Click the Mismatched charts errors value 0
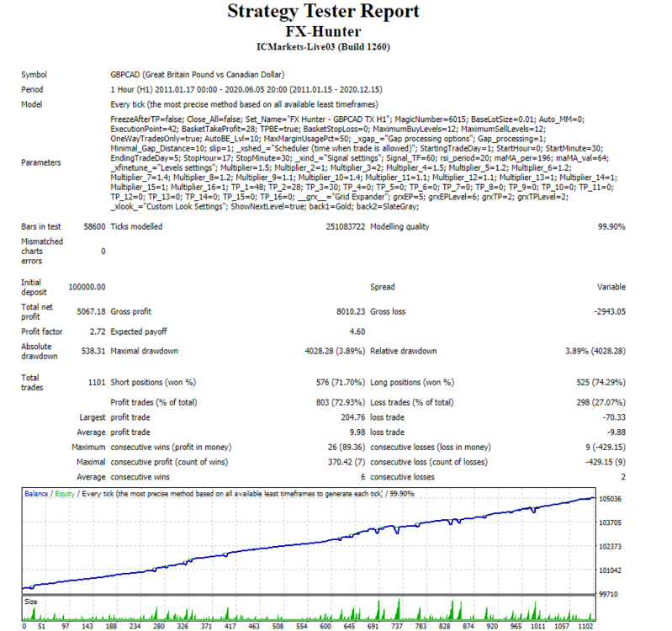 click(103, 252)
